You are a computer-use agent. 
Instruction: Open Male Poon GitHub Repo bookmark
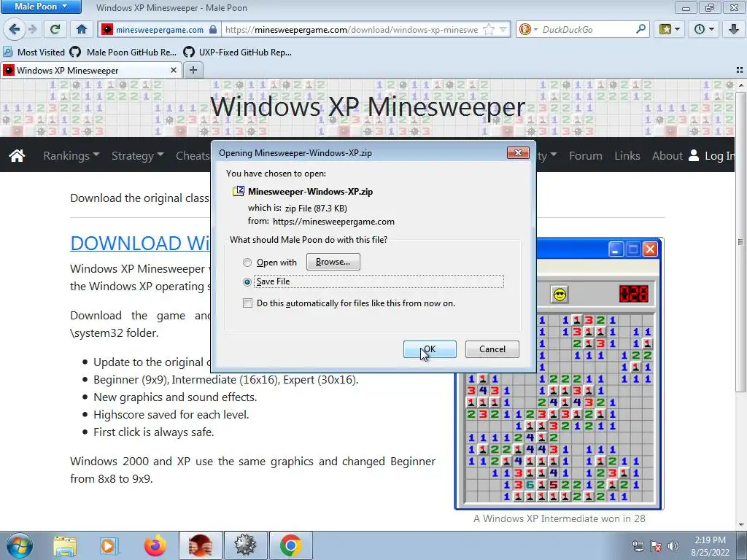pyautogui.click(x=123, y=52)
